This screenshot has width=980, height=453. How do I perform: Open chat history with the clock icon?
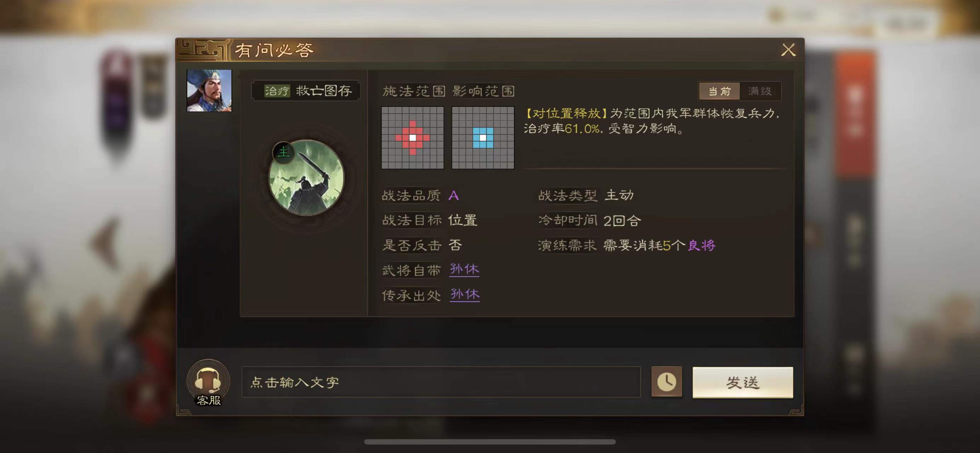666,382
